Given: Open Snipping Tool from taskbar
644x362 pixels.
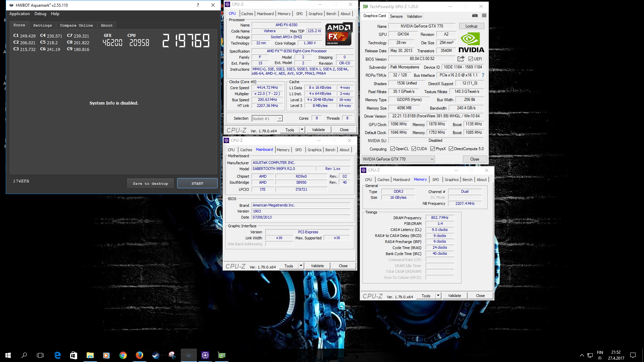Looking at the screenshot, I should tap(172, 355).
